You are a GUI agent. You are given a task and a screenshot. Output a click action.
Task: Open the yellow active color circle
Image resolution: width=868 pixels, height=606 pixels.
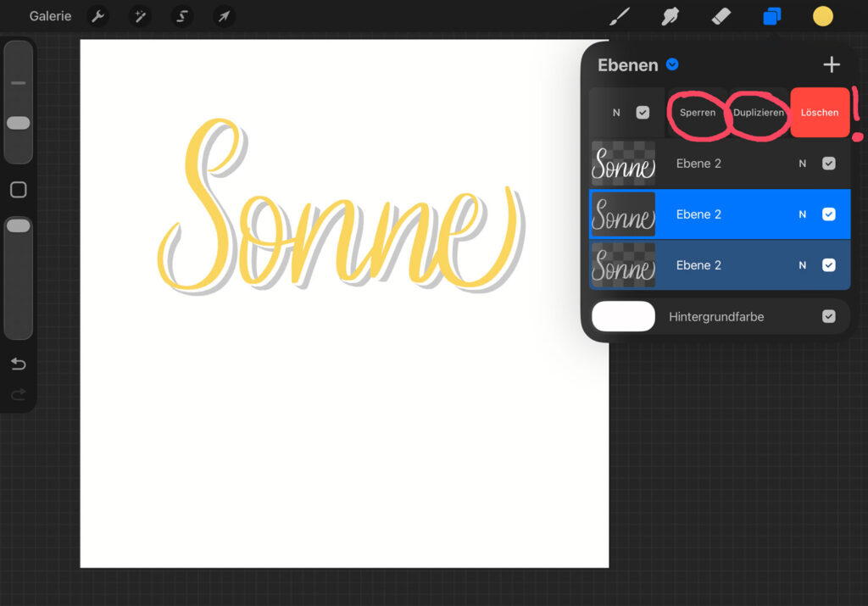tap(822, 16)
